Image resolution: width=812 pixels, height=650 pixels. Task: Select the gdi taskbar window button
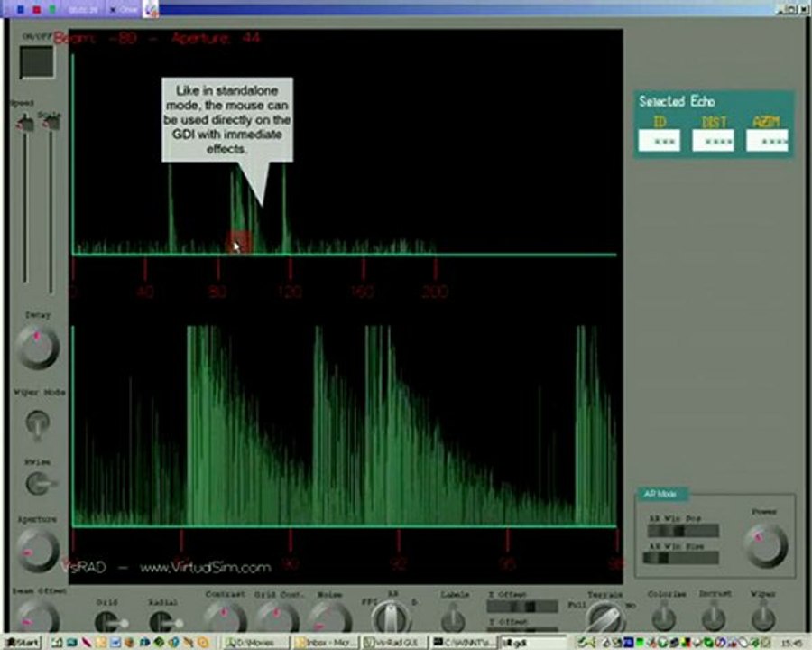point(533,643)
